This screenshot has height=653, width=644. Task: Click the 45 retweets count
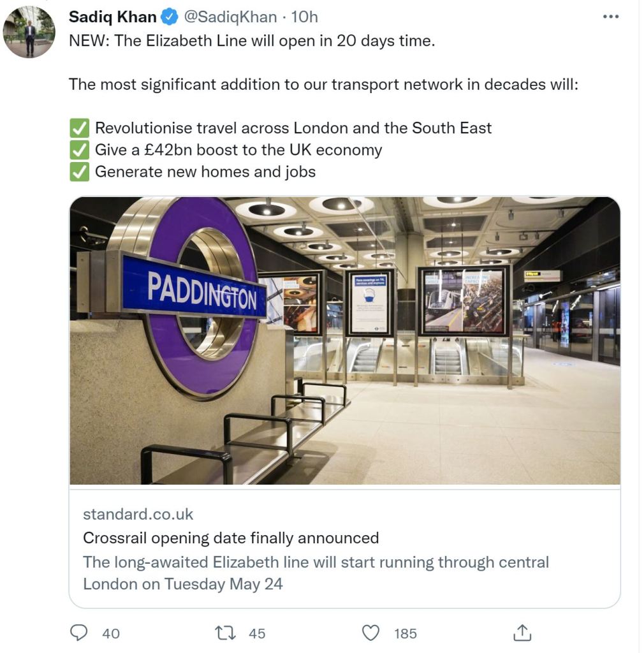tap(257, 633)
